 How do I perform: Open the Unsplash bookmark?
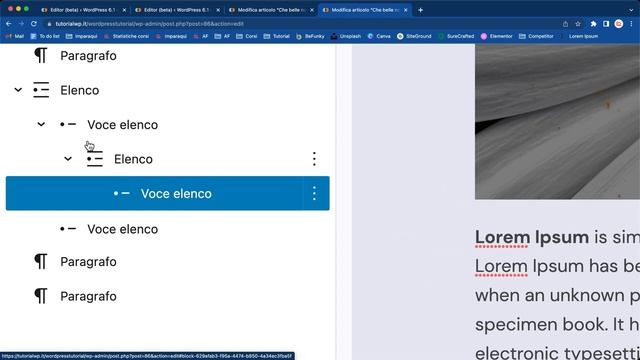[346, 36]
